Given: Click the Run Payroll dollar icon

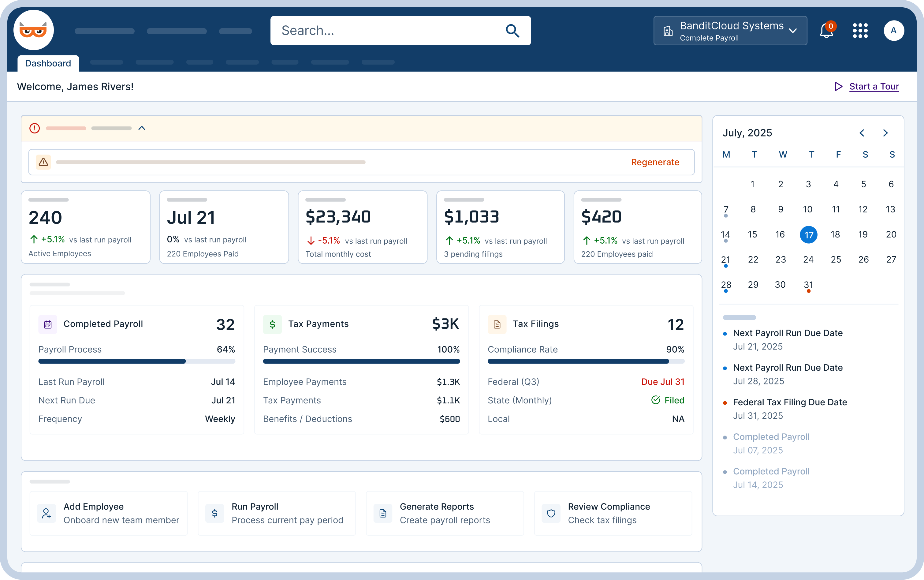Looking at the screenshot, I should [214, 513].
